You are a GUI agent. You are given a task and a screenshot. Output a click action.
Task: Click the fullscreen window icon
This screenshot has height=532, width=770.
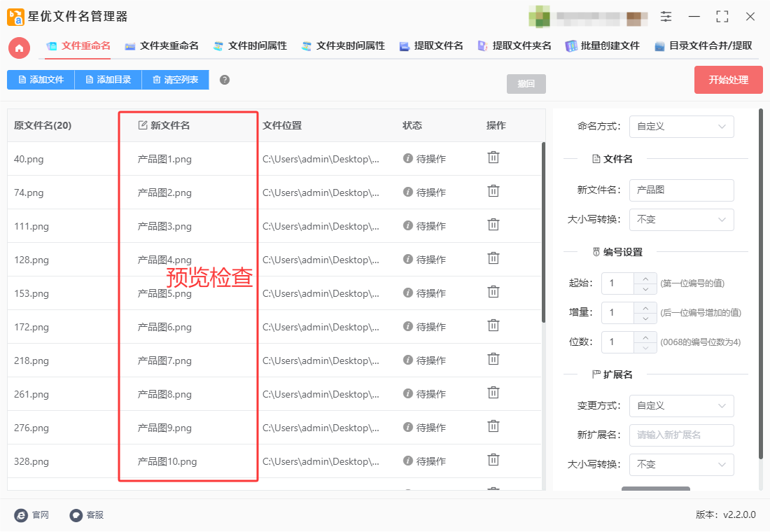click(722, 17)
